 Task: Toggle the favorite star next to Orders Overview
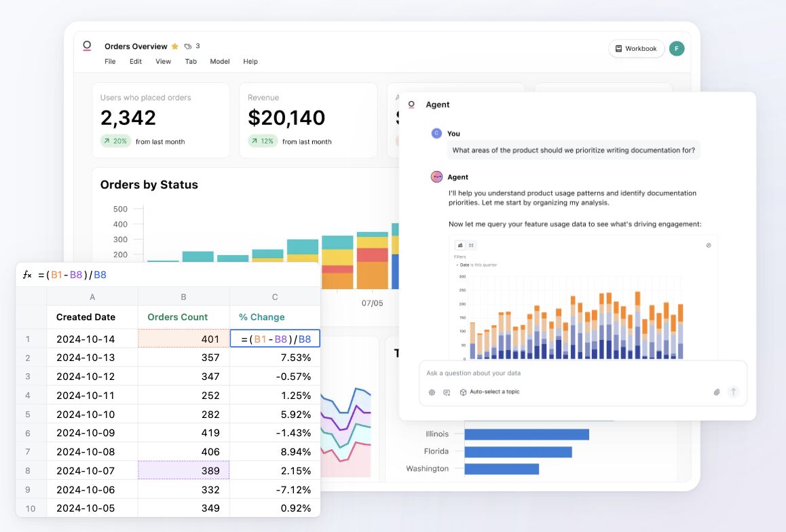(x=175, y=47)
